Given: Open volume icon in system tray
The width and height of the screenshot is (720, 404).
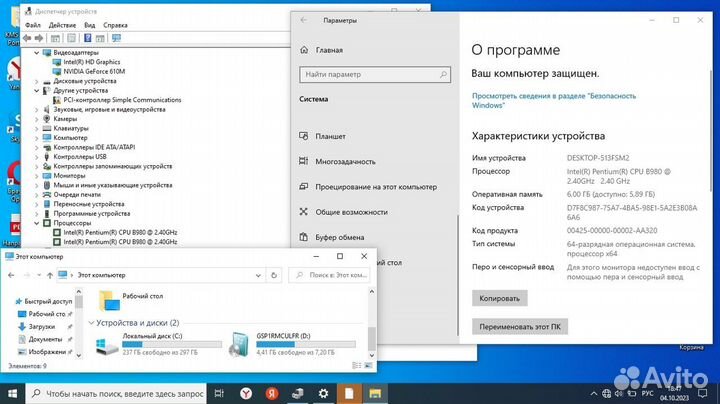Looking at the screenshot, I should (619, 393).
